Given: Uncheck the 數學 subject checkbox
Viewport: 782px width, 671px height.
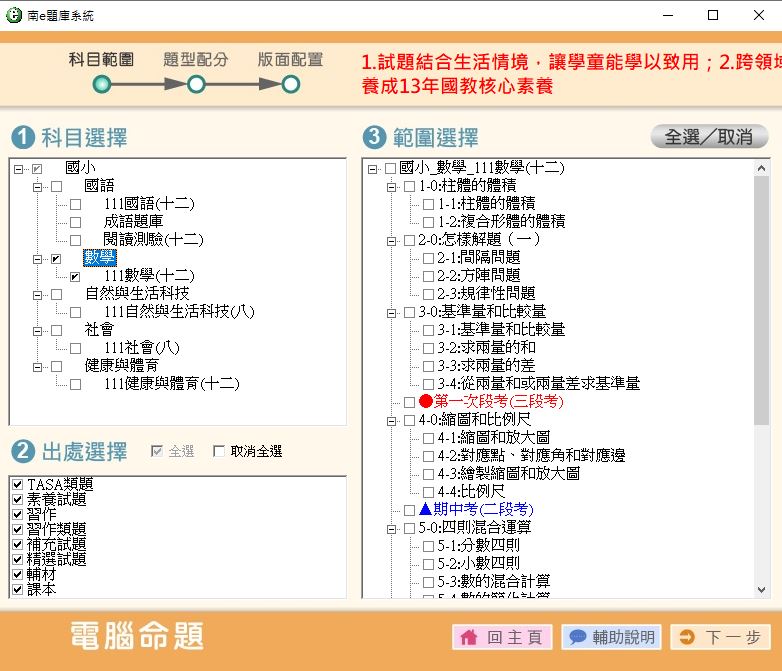Looking at the screenshot, I should coord(56,259).
